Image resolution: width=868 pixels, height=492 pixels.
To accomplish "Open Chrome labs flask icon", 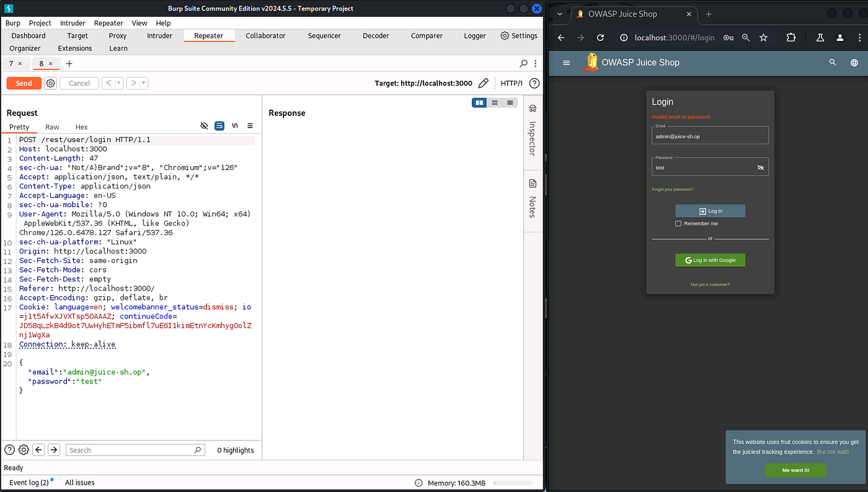I will click(x=820, y=38).
